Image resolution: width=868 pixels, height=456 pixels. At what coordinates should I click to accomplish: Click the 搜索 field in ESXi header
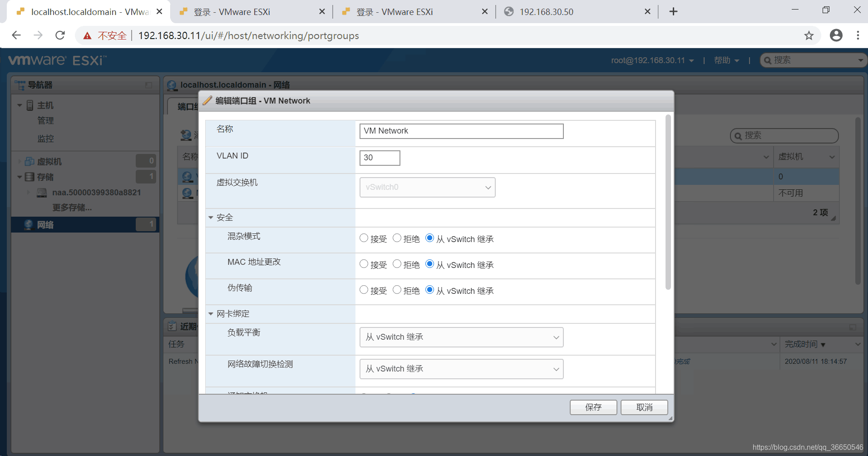point(813,60)
